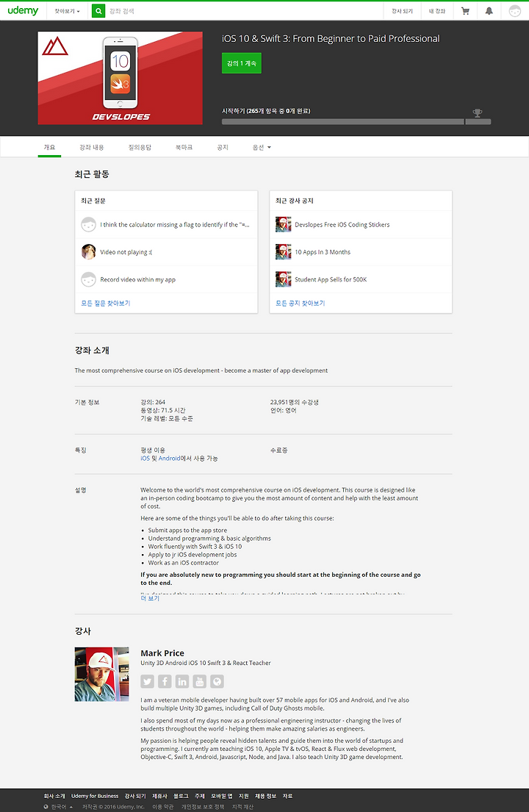529x812 pixels.
Task: Open the notifications bell icon
Action: click(489, 11)
